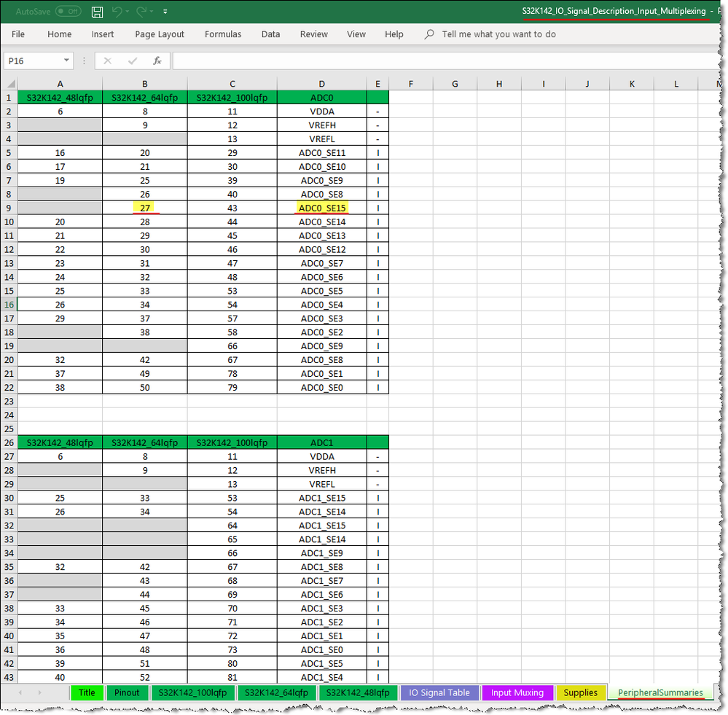Select column H header
The image size is (728, 715).
point(499,84)
